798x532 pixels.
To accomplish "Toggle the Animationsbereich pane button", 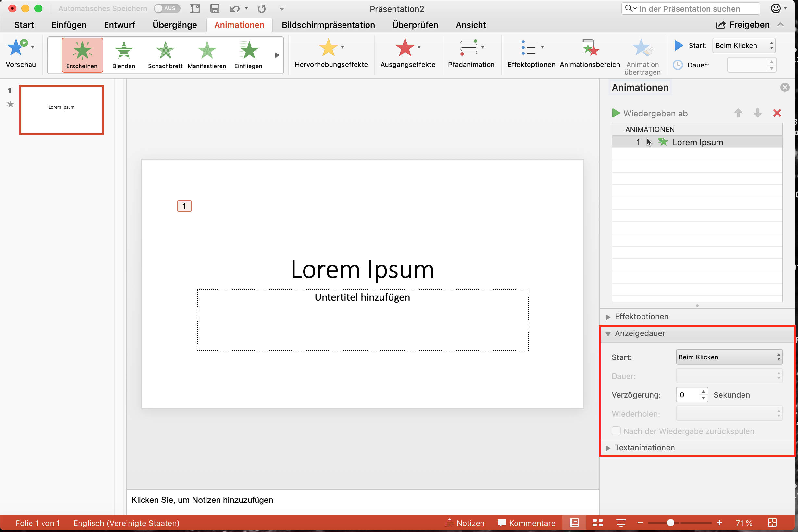I will pos(590,47).
